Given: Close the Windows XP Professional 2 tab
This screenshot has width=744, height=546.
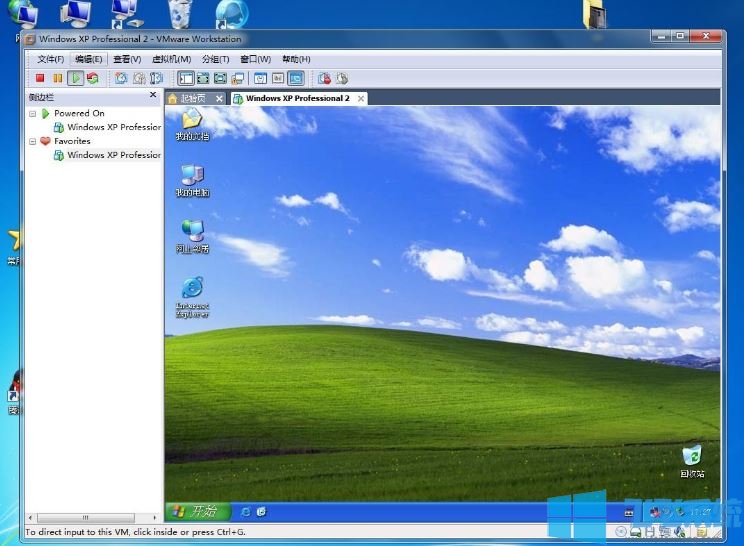Looking at the screenshot, I should (361, 98).
